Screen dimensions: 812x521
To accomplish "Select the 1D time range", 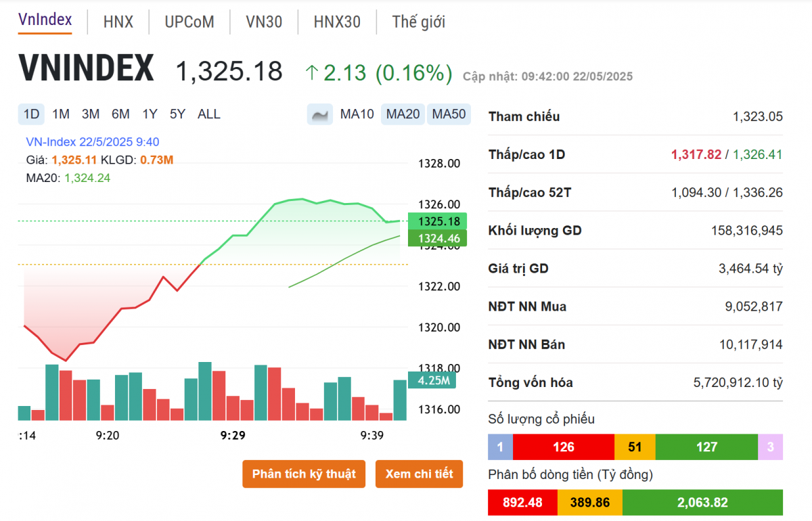I will pyautogui.click(x=31, y=114).
